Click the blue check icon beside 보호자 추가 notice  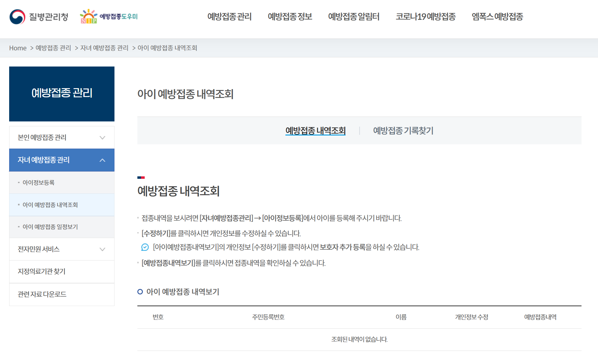pos(145,248)
